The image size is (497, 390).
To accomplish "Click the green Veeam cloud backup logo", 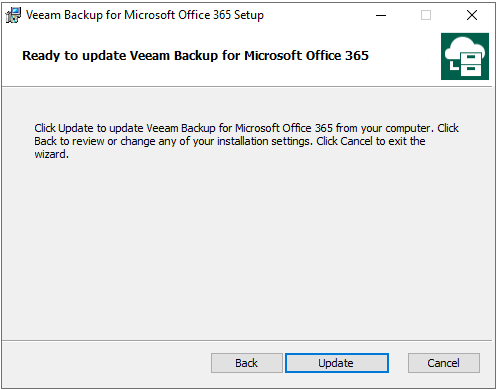I will (x=465, y=56).
